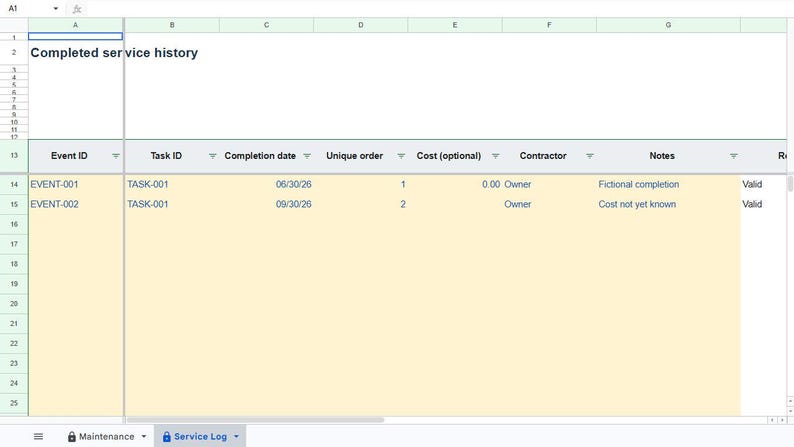Click the Completed service history title
Screen dimensions: 794x447
114,53
